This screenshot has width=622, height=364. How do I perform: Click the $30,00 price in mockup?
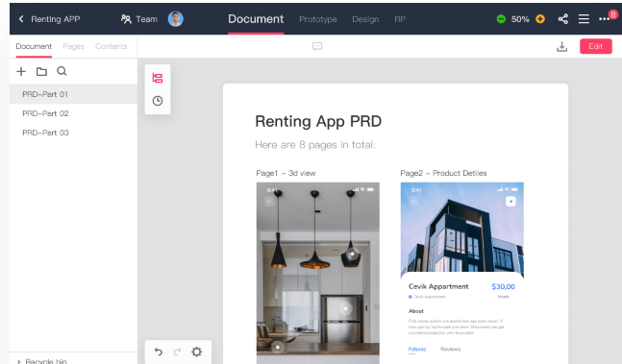(x=504, y=286)
